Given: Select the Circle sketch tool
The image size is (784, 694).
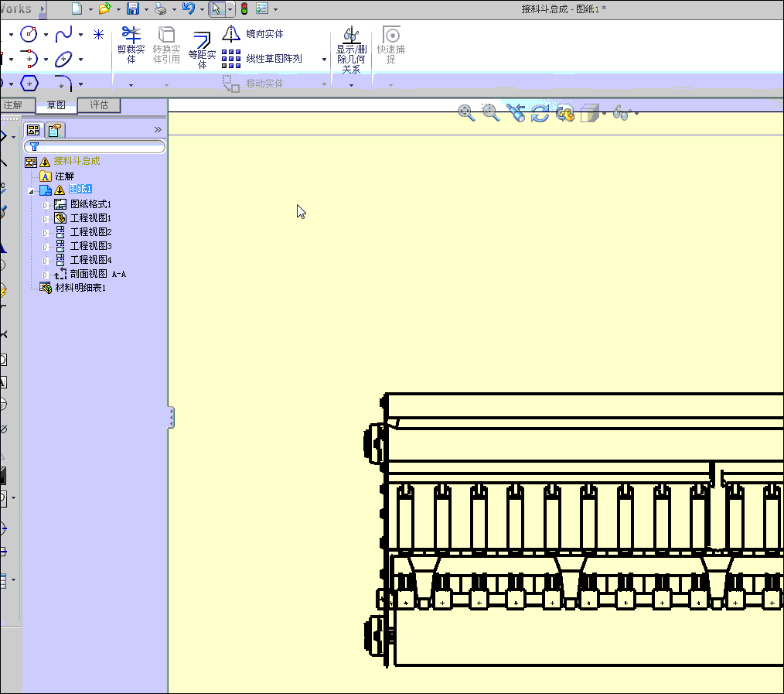Looking at the screenshot, I should coord(29,34).
